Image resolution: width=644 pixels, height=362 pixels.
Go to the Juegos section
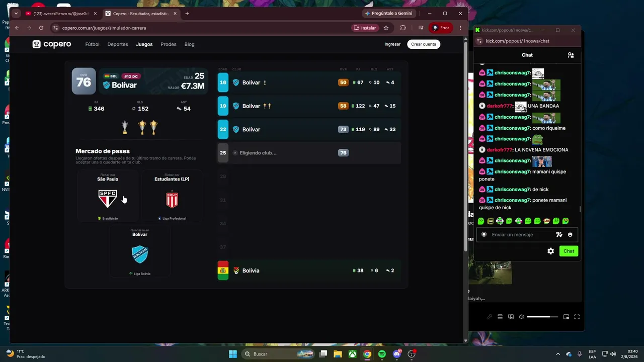tap(144, 44)
